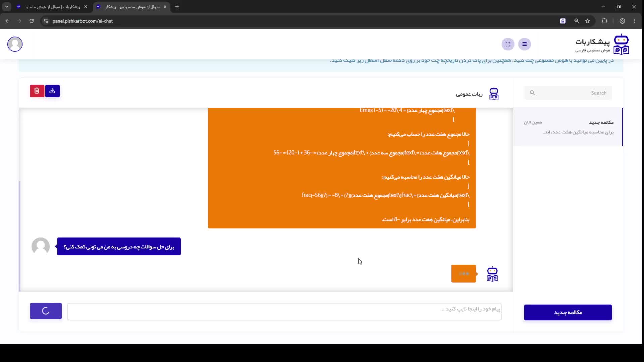Toggle the hamburger sidebar menu icon
This screenshot has height=362, width=644.
(524, 44)
